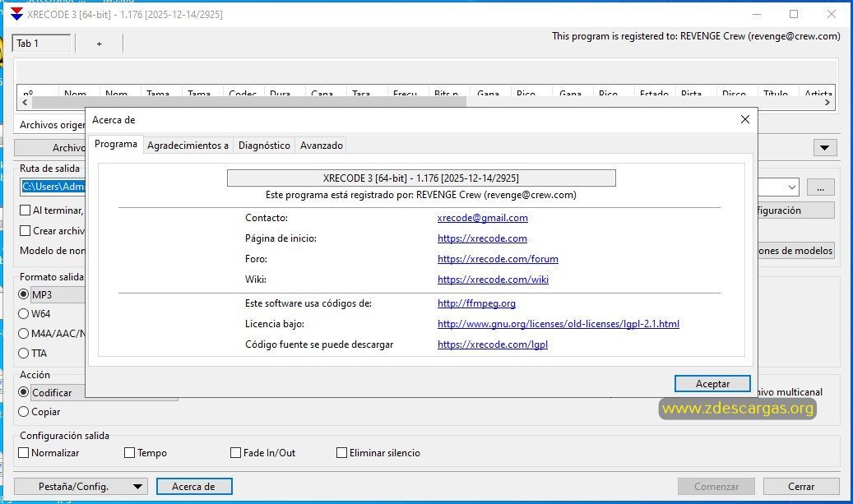Open the Pestaña/Config. dropdown button
This screenshot has height=504, width=853.
click(81, 487)
